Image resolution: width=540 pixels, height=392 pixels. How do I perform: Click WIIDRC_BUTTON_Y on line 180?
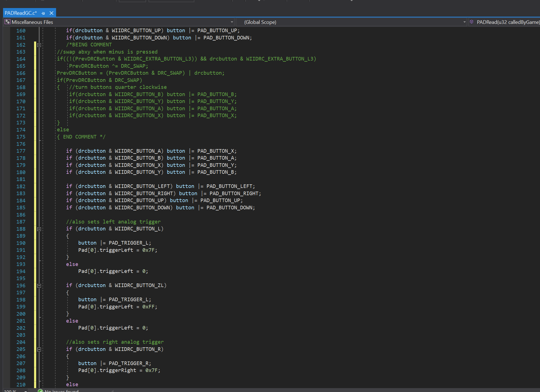137,172
